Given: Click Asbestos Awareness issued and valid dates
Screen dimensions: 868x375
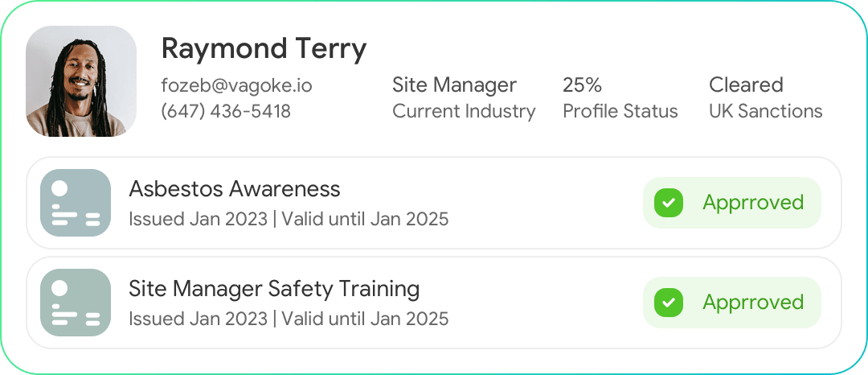Looking at the screenshot, I should [289, 219].
